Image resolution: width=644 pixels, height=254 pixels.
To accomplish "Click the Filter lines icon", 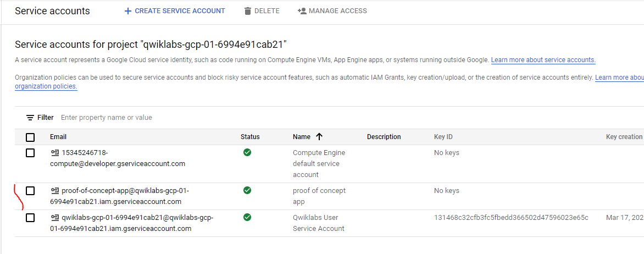I will [30, 118].
